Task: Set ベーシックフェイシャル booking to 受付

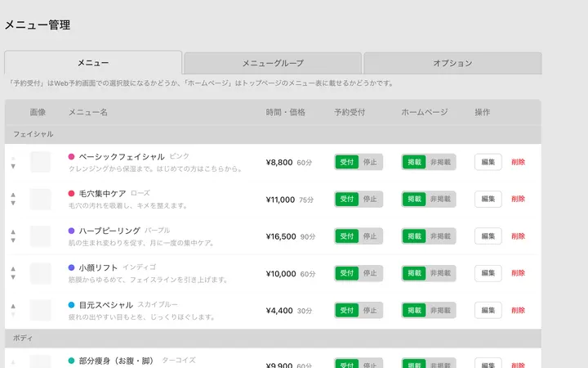Action: point(347,162)
